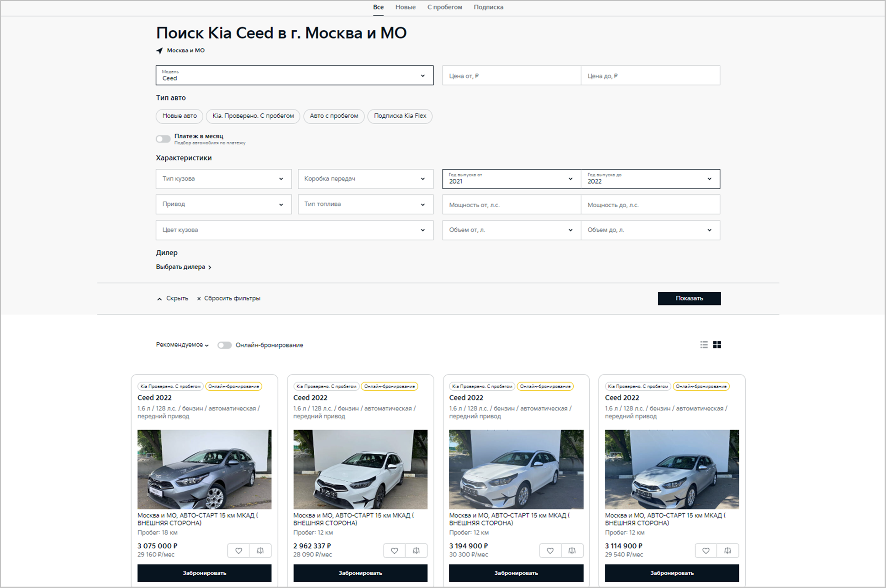Screen dimensions: 886x588
Task: Add the 3 114 900 ₽ Ceed to favorites
Action: click(706, 551)
